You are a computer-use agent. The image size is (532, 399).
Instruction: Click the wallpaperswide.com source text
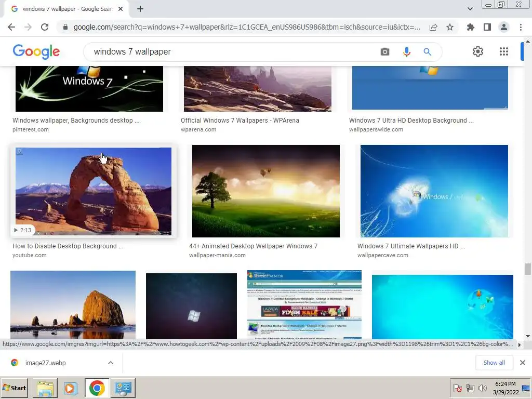click(376, 129)
